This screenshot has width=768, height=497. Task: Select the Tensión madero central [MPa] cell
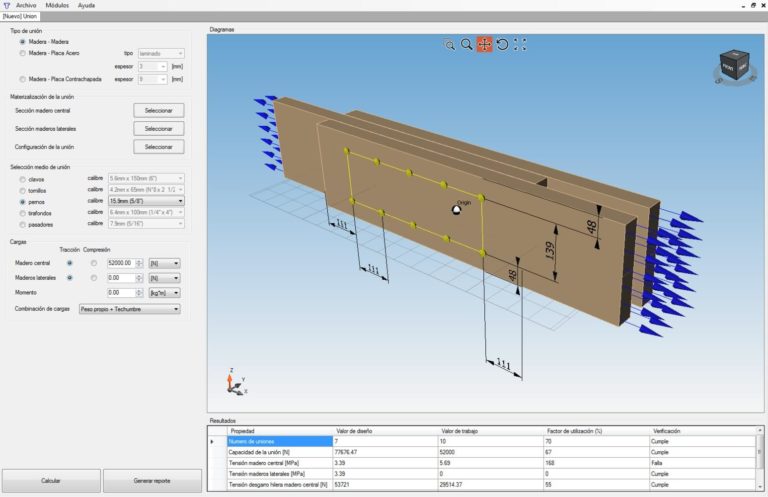[280, 463]
